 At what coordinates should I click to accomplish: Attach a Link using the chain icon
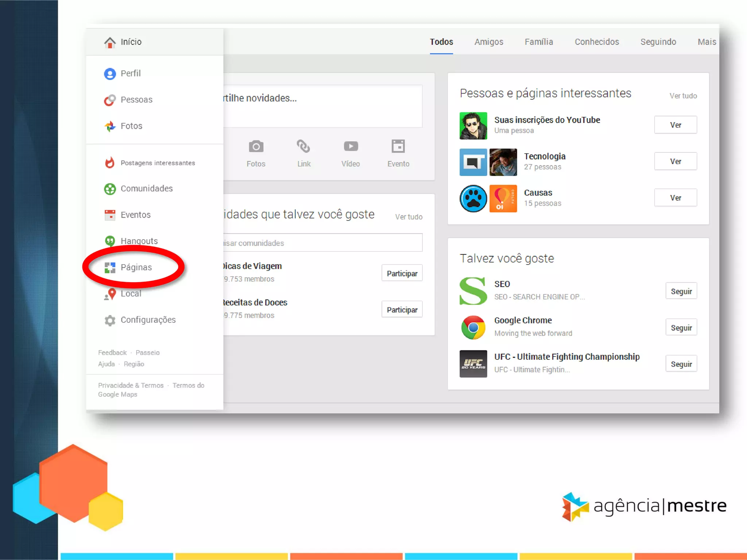[303, 147]
